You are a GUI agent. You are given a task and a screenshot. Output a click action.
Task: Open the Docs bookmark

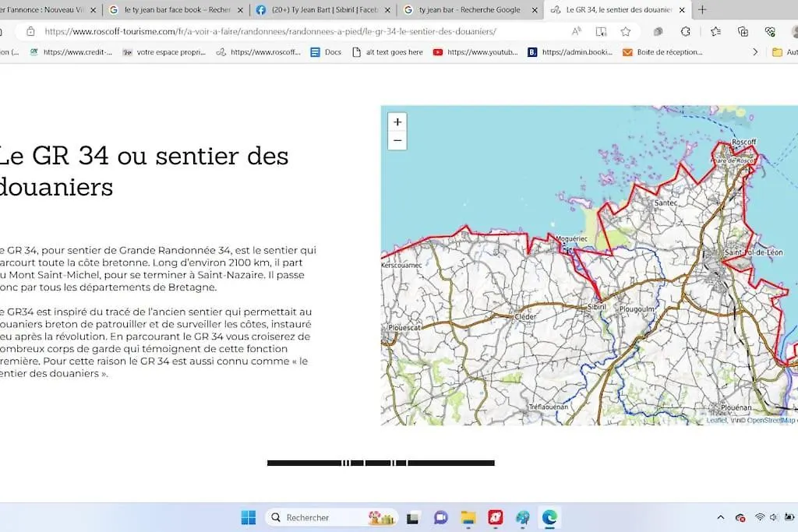[x=327, y=52]
